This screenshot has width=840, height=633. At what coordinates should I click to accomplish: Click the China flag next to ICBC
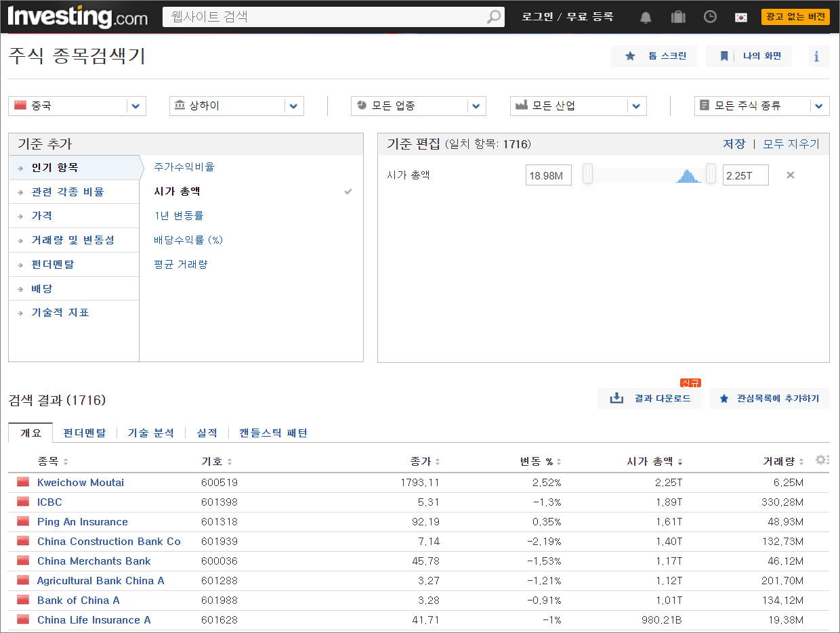23,502
